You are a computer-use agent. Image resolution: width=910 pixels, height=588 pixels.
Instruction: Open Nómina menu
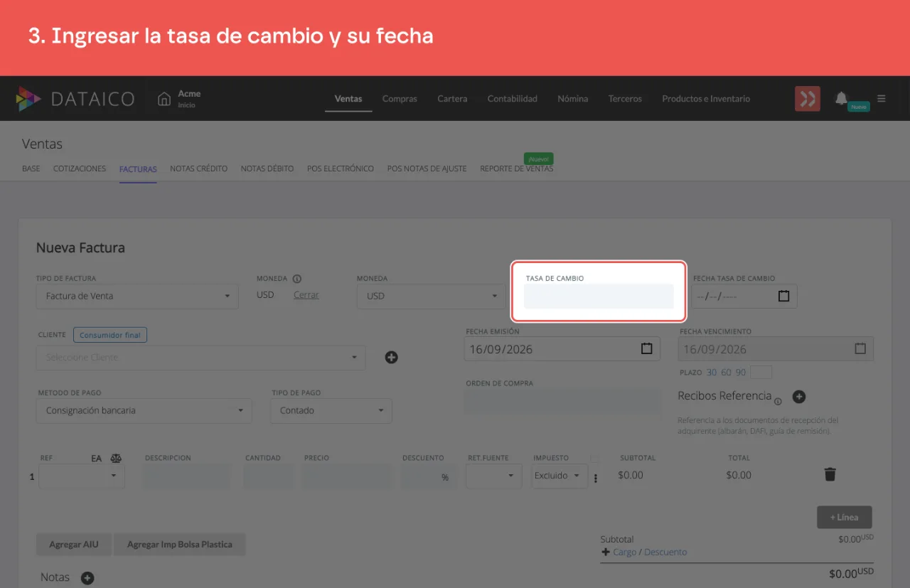573,99
